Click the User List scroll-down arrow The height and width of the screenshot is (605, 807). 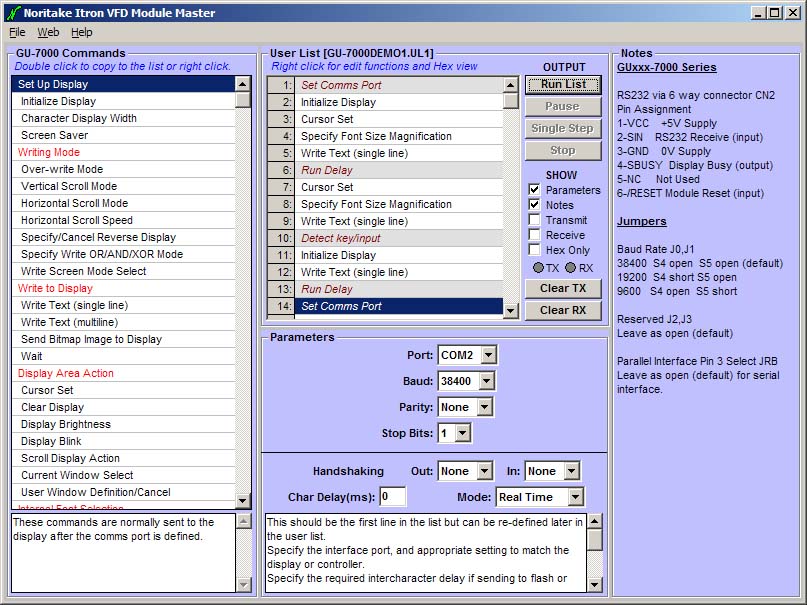[511, 310]
